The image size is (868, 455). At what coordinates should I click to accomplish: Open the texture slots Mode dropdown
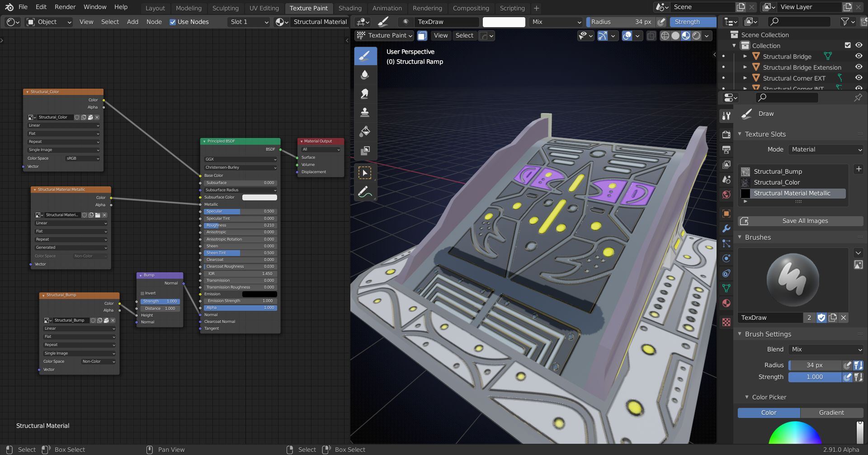(x=826, y=149)
